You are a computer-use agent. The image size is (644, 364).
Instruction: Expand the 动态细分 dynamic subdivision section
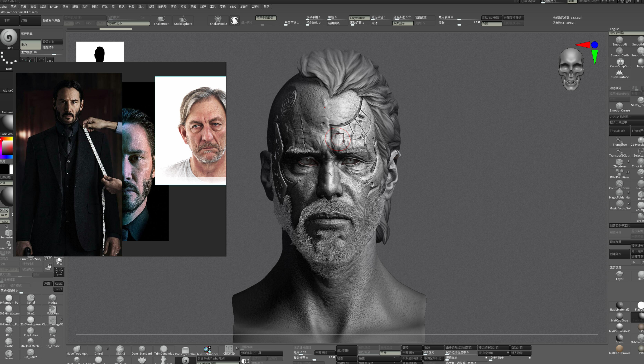(619, 88)
